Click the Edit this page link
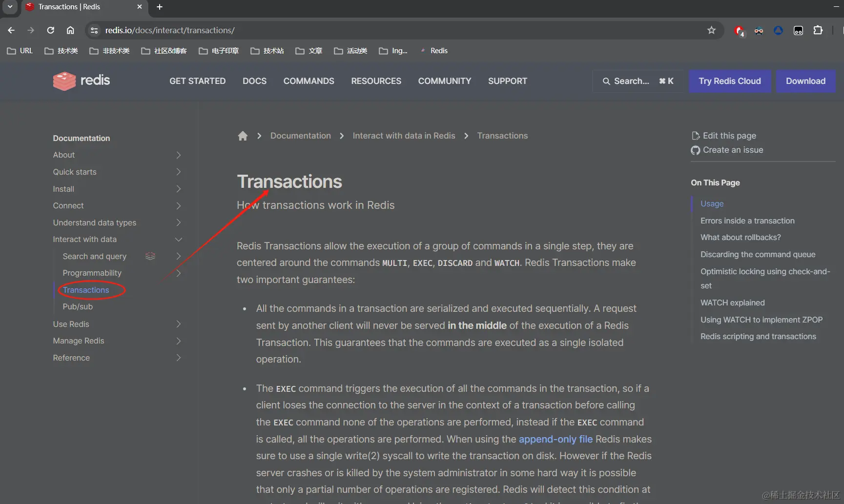 point(724,136)
